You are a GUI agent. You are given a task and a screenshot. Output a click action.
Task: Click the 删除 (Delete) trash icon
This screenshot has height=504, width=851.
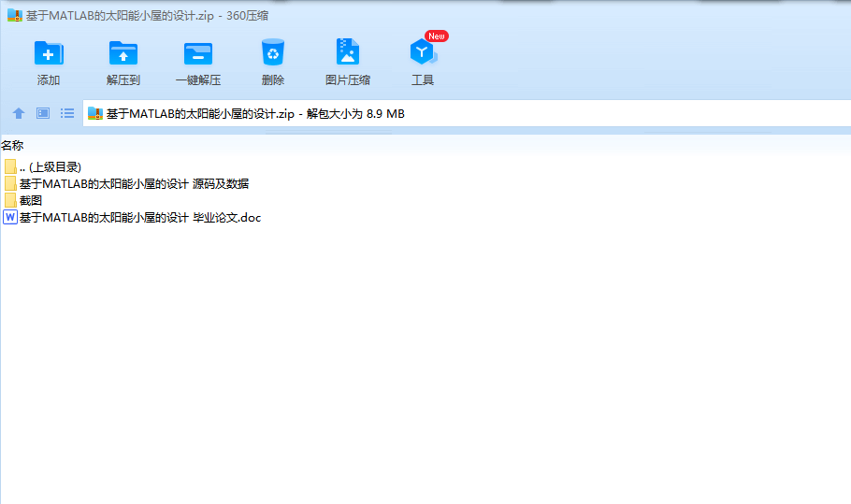tap(272, 52)
